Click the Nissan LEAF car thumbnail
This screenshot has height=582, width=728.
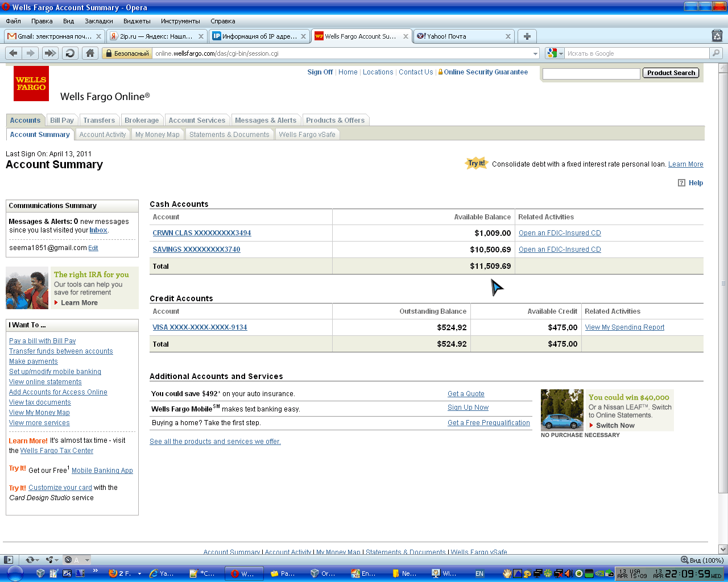(562, 409)
